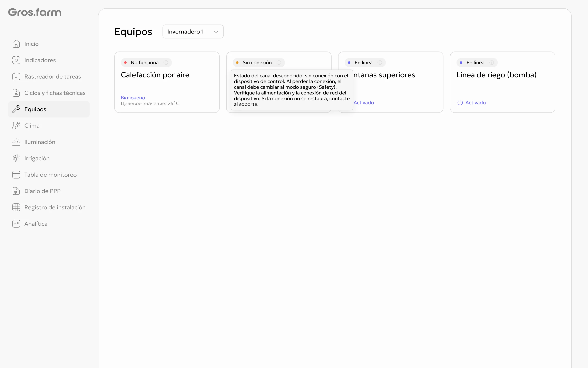Image resolution: width=588 pixels, height=368 pixels.
Task: Click the Включено status link
Action: [133, 98]
